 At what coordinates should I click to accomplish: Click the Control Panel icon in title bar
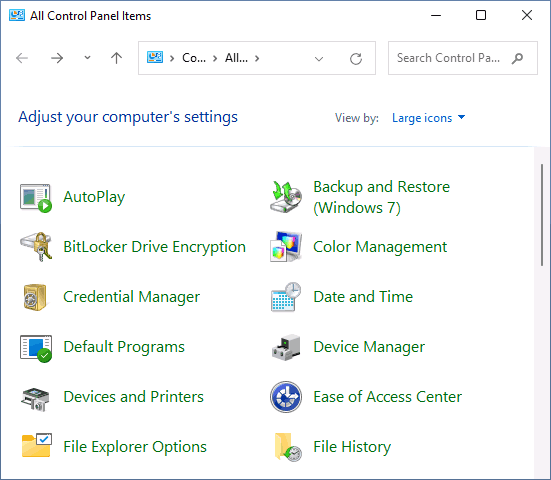pyautogui.click(x=17, y=15)
